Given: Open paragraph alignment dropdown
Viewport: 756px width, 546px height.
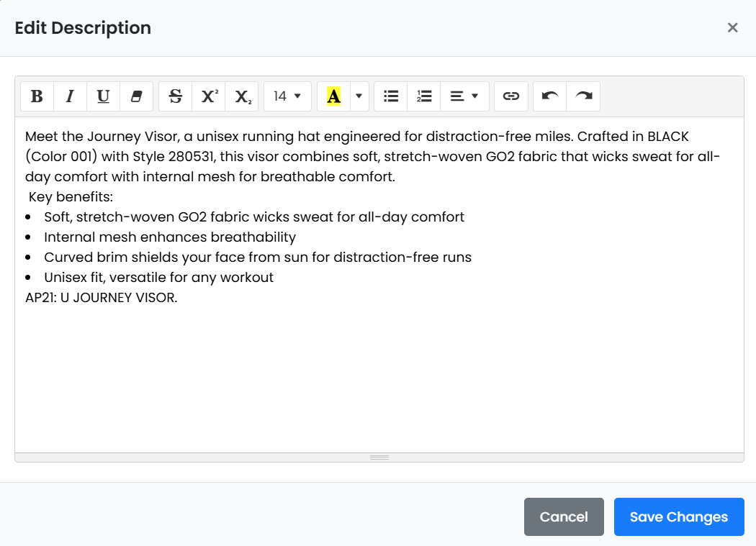Looking at the screenshot, I should point(464,96).
